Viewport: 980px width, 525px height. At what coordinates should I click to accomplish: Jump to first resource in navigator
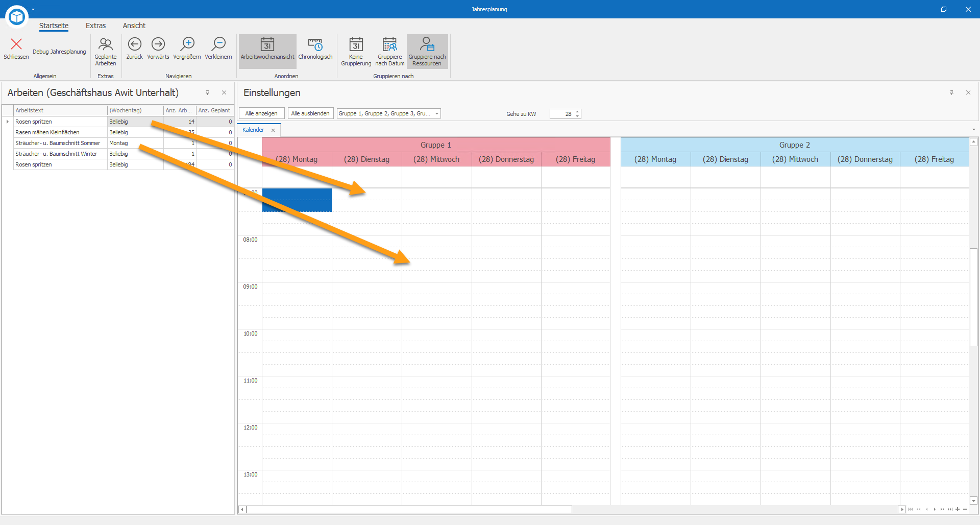click(911, 509)
